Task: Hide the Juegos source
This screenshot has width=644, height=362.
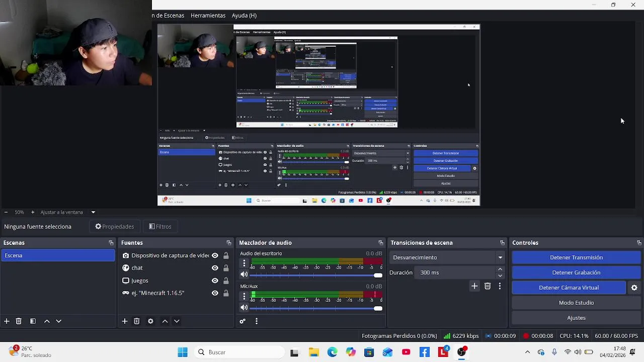Action: click(215, 281)
